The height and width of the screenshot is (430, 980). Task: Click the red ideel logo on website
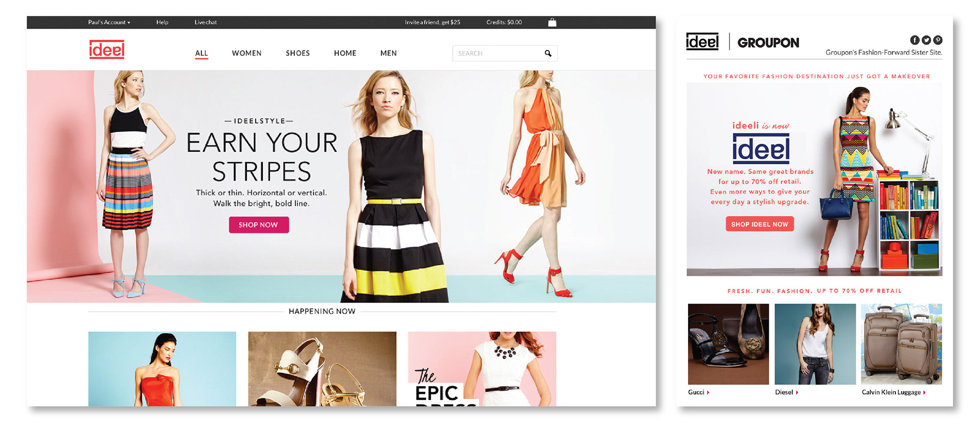coord(107,49)
